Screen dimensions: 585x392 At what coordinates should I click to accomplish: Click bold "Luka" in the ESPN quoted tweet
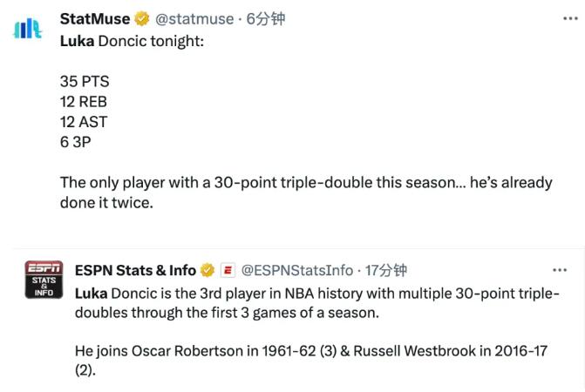(92, 293)
